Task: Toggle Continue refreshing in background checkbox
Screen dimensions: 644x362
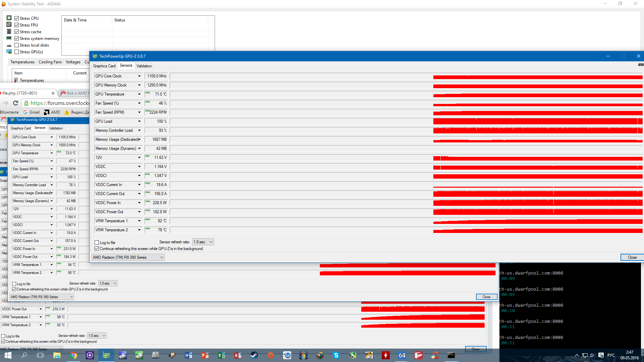Action: (x=97, y=249)
